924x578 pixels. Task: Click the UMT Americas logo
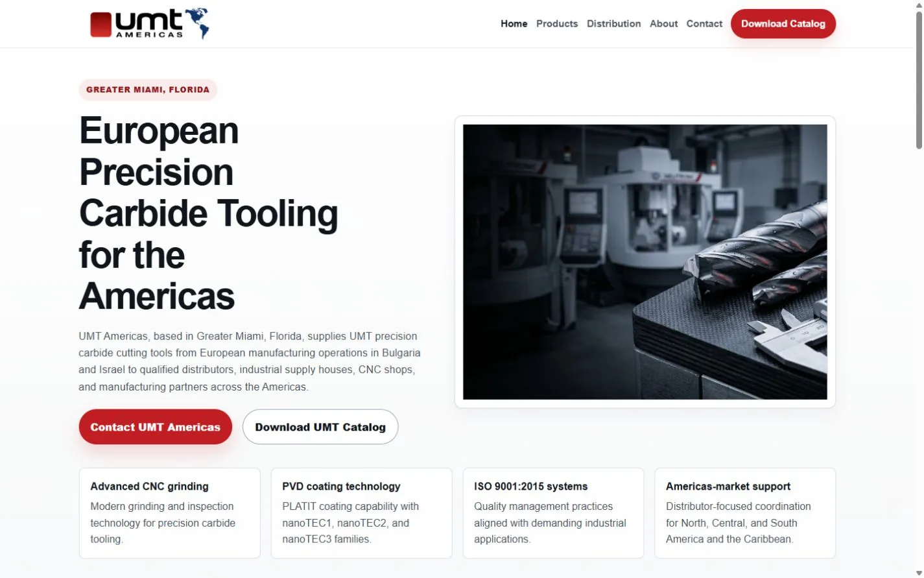coord(150,23)
